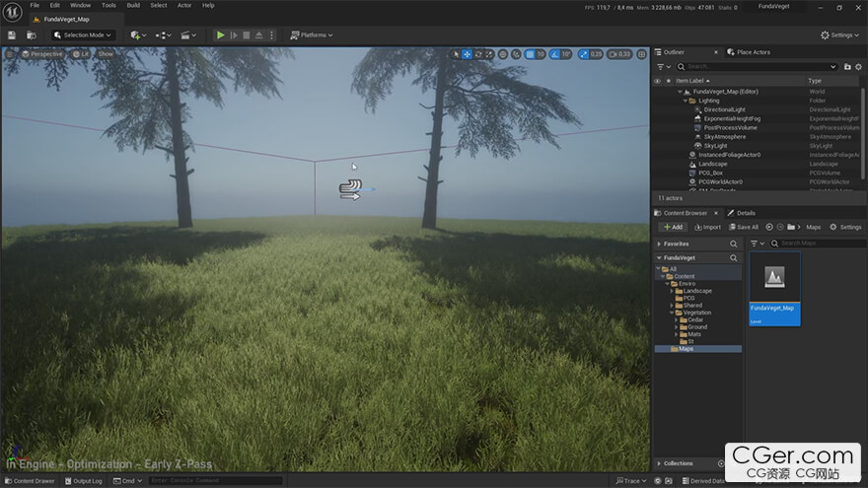This screenshot has height=488, width=868.
Task: Select ExponentialHeightFog in the Outliner
Action: pyautogui.click(x=732, y=118)
